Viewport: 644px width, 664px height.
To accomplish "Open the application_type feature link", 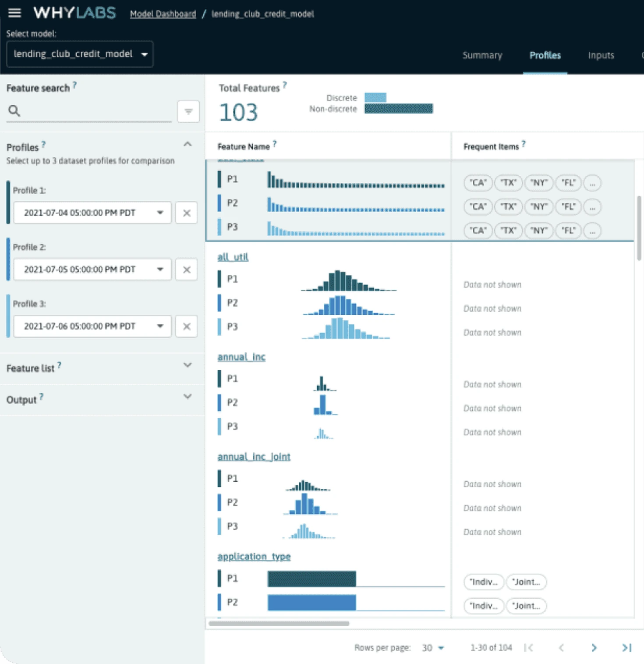I will pyautogui.click(x=254, y=557).
